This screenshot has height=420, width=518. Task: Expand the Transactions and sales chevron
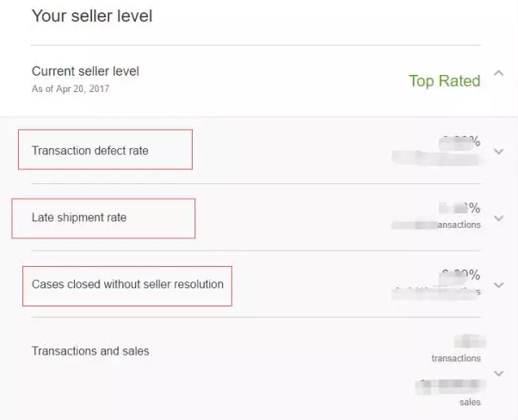(499, 373)
